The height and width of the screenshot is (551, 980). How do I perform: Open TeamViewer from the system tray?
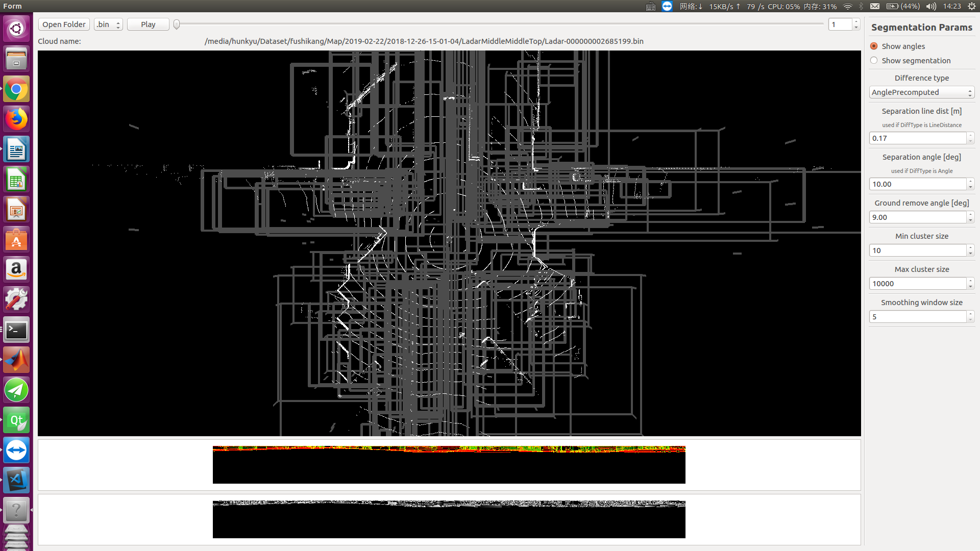tap(667, 6)
